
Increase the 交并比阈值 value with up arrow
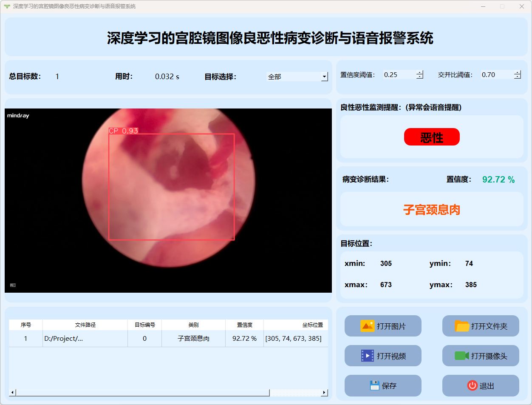click(x=517, y=72)
